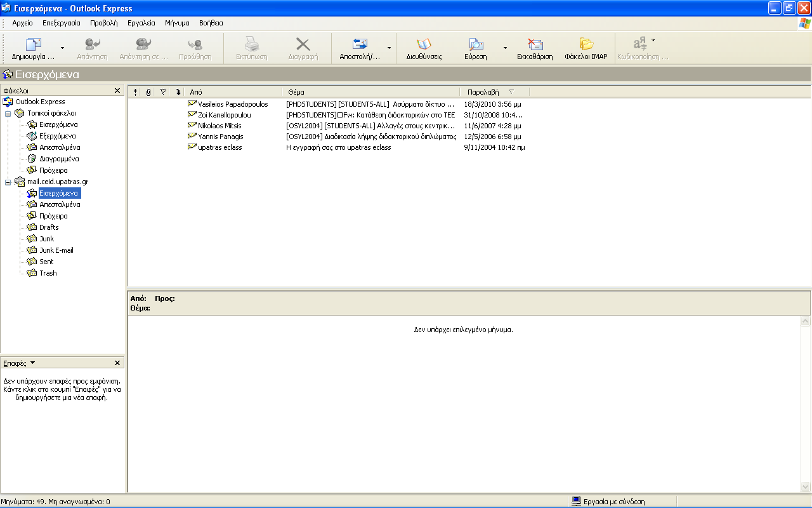Select the Sent folder
812x508 pixels.
(46, 262)
